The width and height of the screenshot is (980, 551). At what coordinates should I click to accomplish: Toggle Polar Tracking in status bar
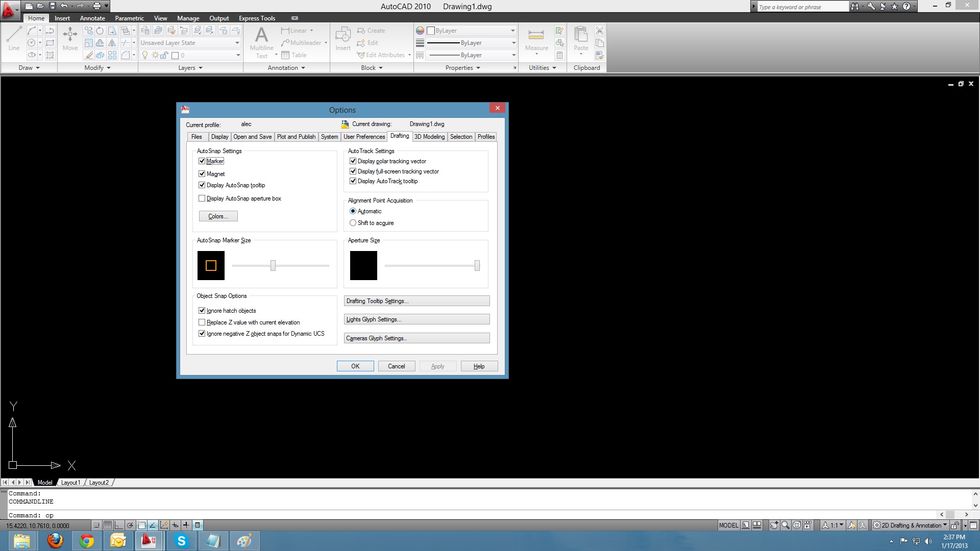(x=130, y=525)
